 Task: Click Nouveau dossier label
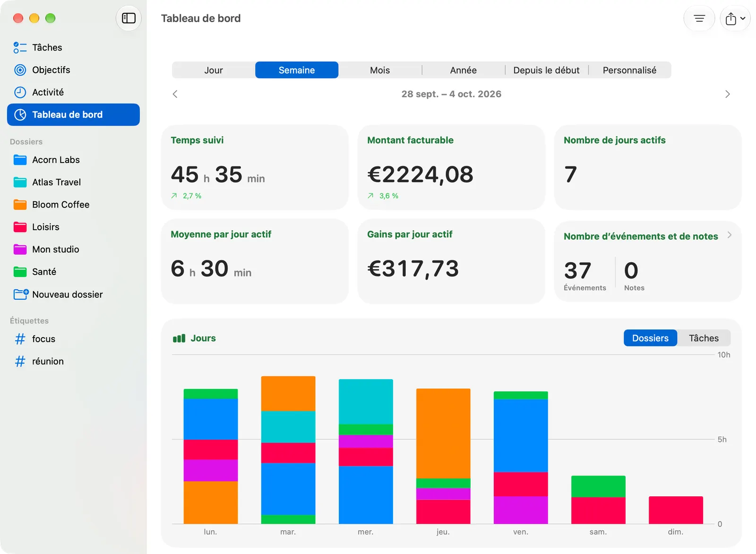[x=68, y=294]
